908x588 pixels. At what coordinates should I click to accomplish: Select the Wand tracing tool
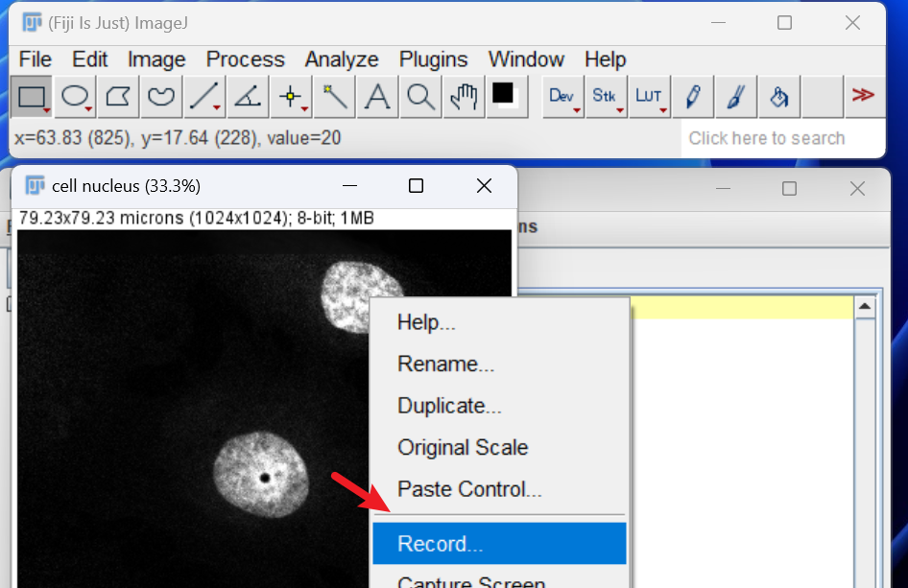tap(334, 97)
